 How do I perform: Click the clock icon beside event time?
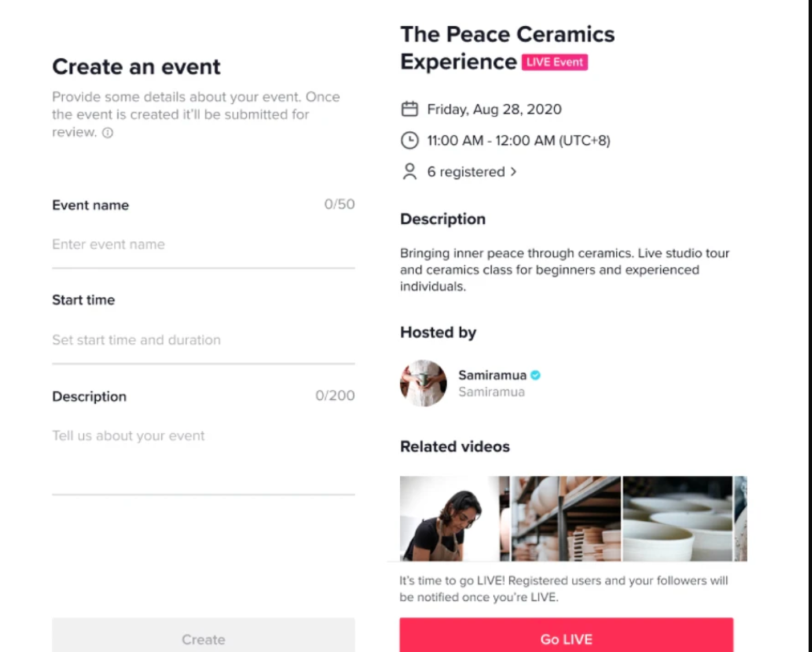(409, 140)
